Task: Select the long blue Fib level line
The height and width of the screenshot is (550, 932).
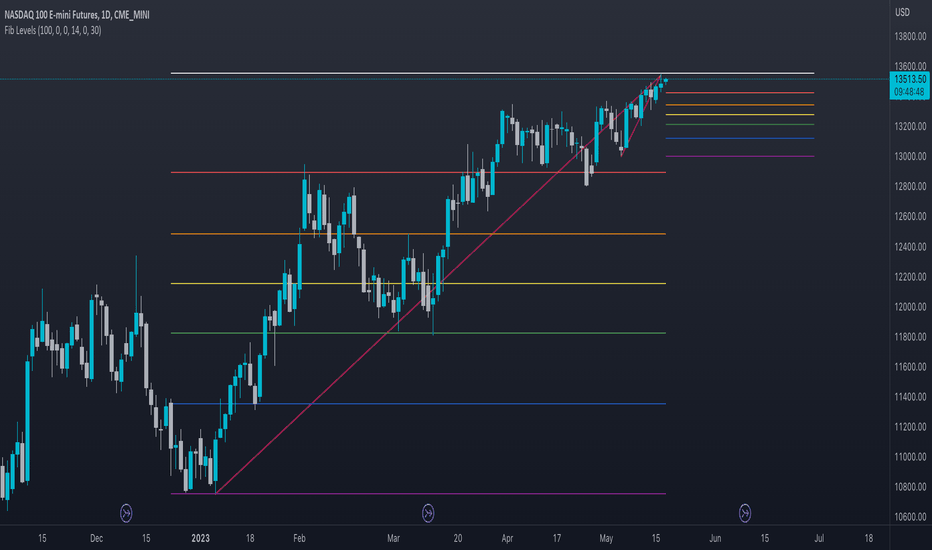Action: click(x=418, y=404)
